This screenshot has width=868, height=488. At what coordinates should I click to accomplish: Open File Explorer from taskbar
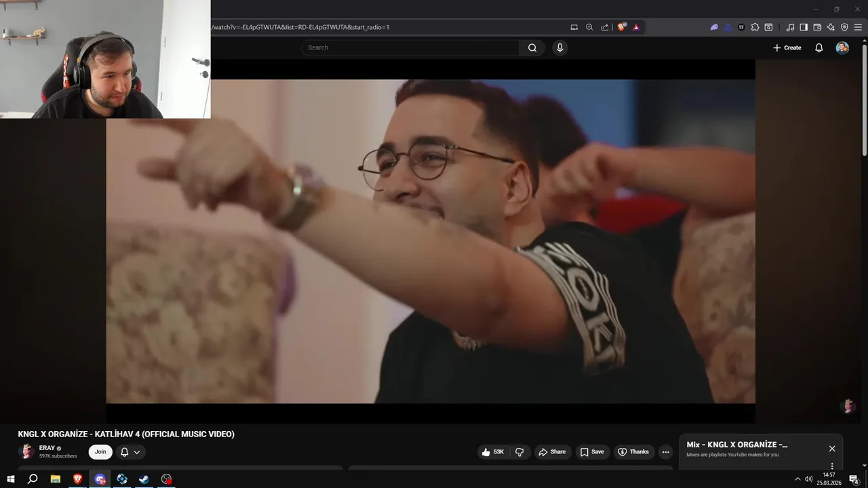pos(56,479)
